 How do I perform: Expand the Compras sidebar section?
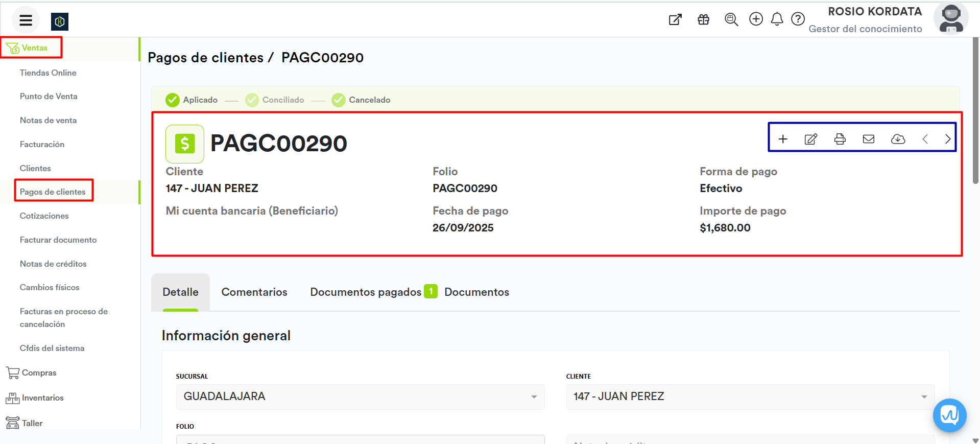click(x=39, y=373)
